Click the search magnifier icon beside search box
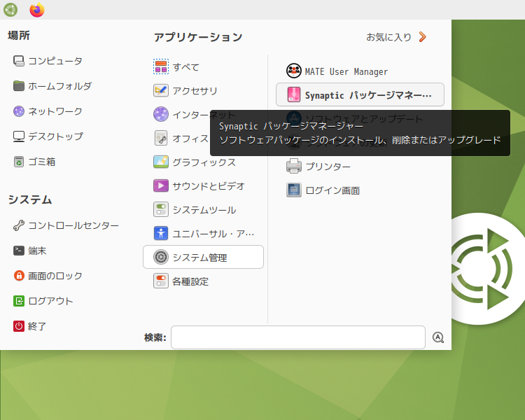The height and width of the screenshot is (420, 525). [x=438, y=337]
